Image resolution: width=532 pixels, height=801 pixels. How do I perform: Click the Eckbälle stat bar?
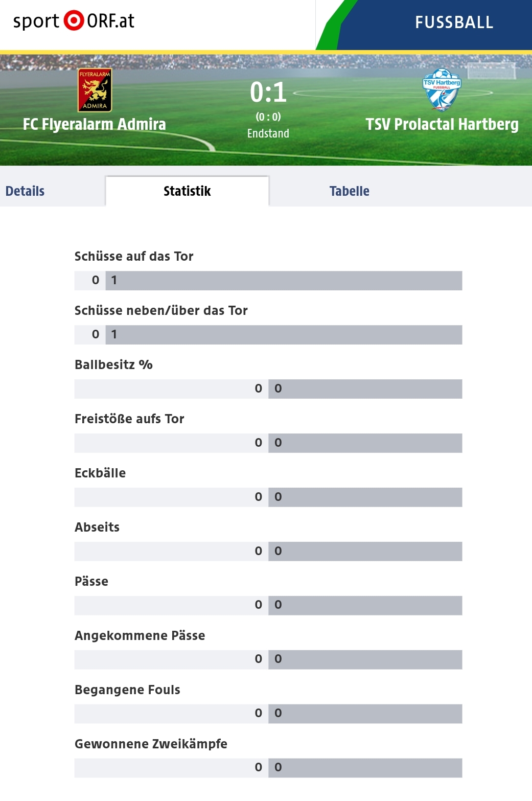268,497
